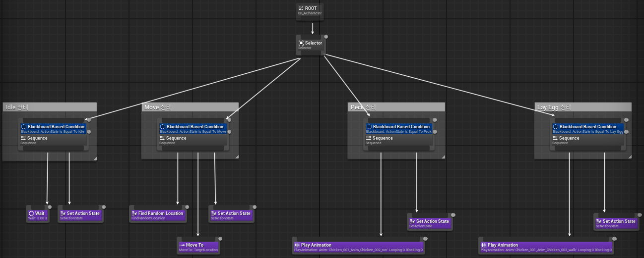Viewport: 644px width, 258px height.
Task: Click the Blackboard decorator icon in Idle group
Action: click(x=24, y=127)
